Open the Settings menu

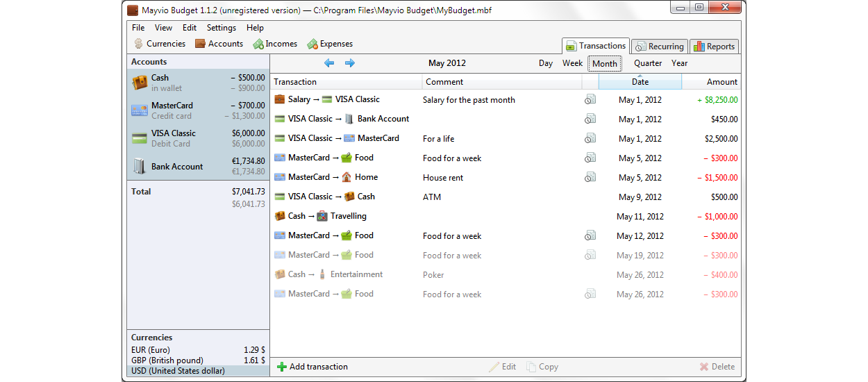point(221,28)
